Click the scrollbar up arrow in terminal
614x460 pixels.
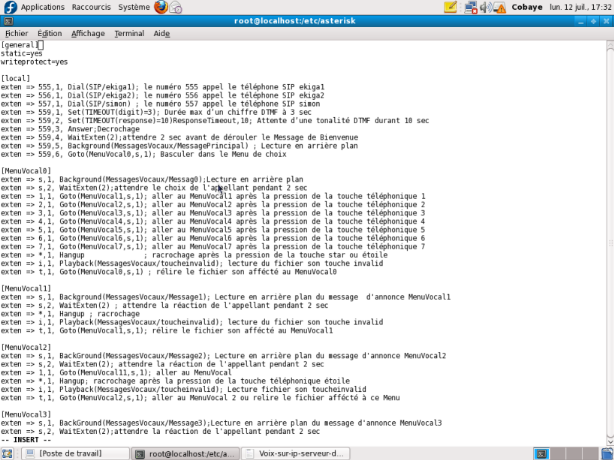pyautogui.click(x=610, y=45)
